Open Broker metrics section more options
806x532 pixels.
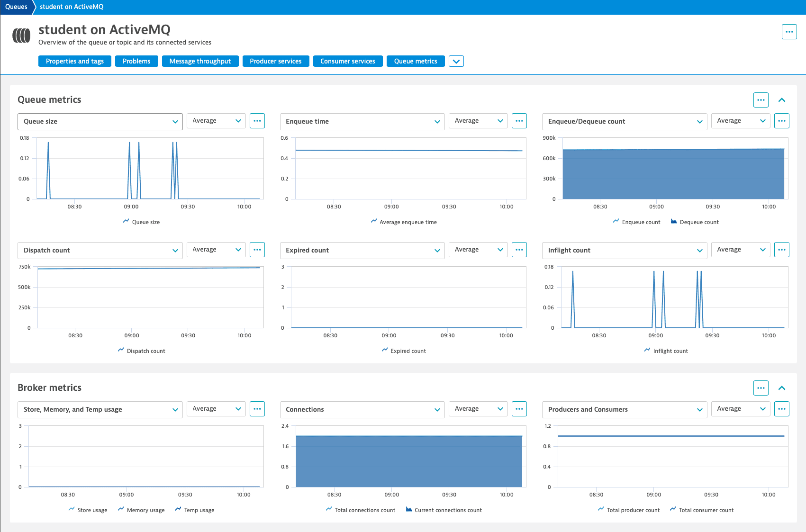tap(761, 388)
